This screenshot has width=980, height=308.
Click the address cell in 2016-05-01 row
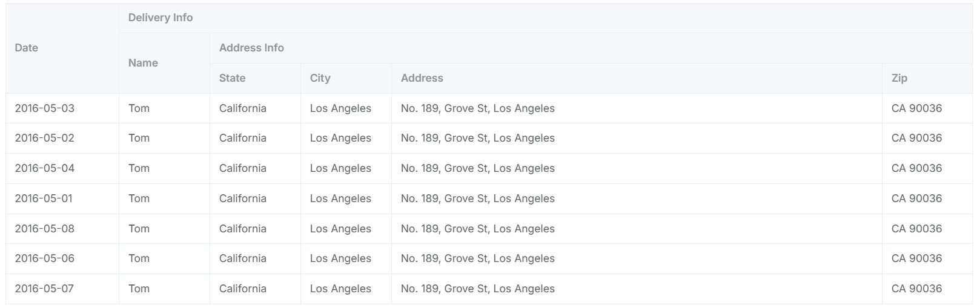pos(477,198)
